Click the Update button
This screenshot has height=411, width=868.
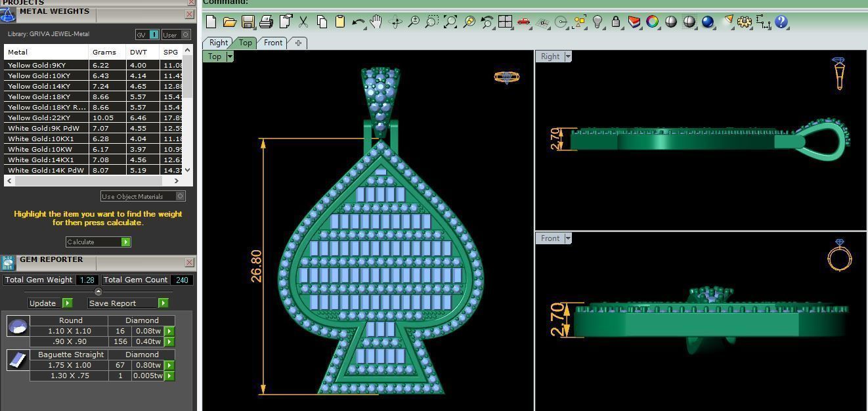pyautogui.click(x=51, y=303)
